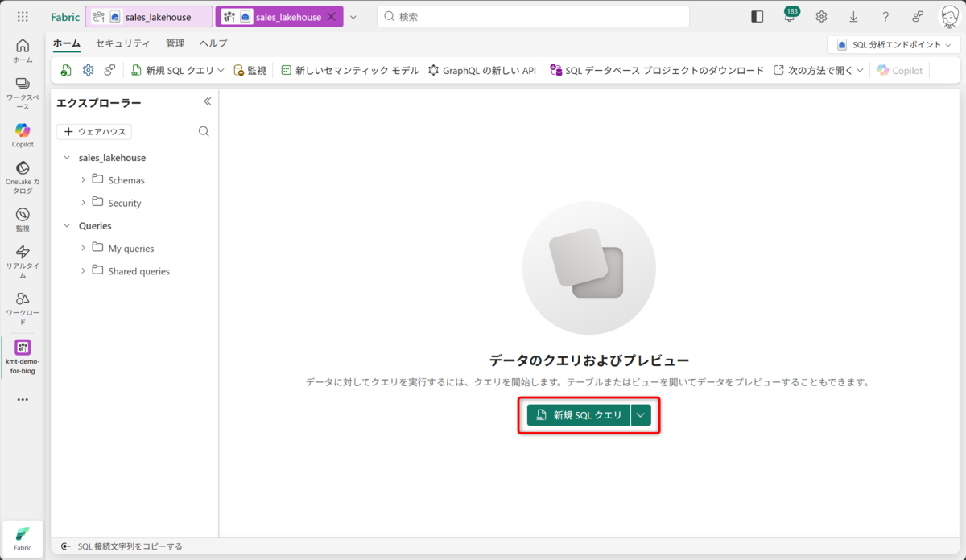Open the app launcher grid icon
Image resolution: width=966 pixels, height=560 pixels.
[23, 16]
